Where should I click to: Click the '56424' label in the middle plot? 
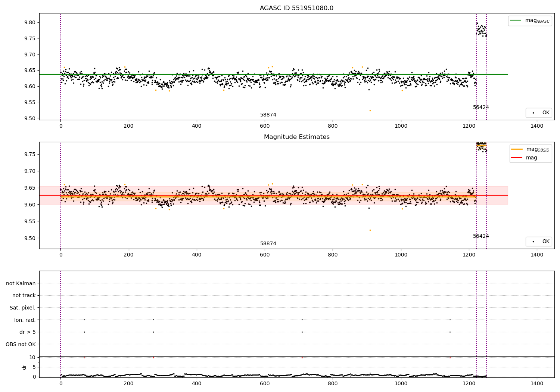[x=481, y=236]
